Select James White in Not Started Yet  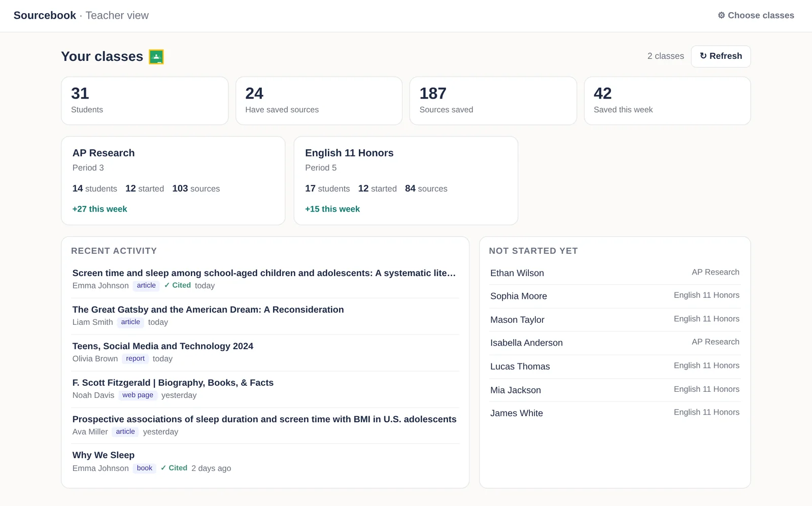point(615,413)
